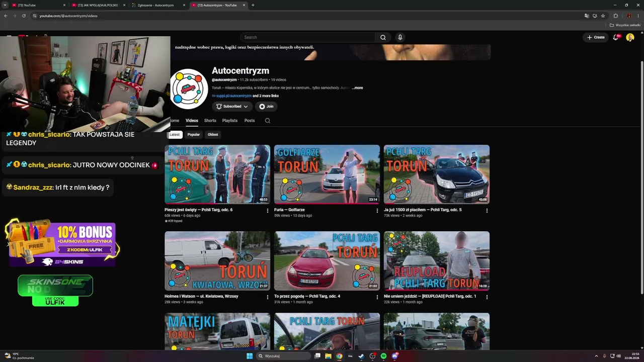Image resolution: width=644 pixels, height=362 pixels.
Task: Open action menu for "Furia — Golfiarze" video
Action: (377, 211)
